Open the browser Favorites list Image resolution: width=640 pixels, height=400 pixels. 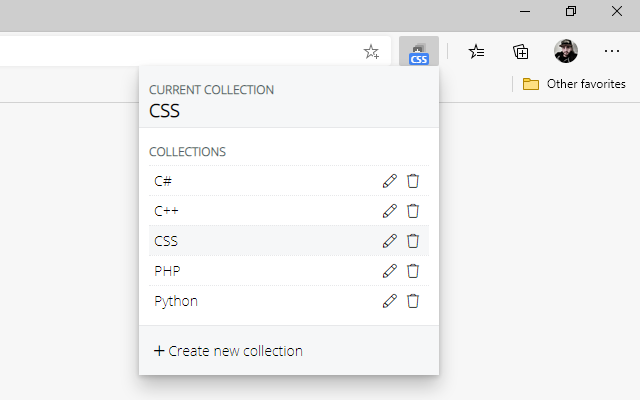tap(477, 52)
